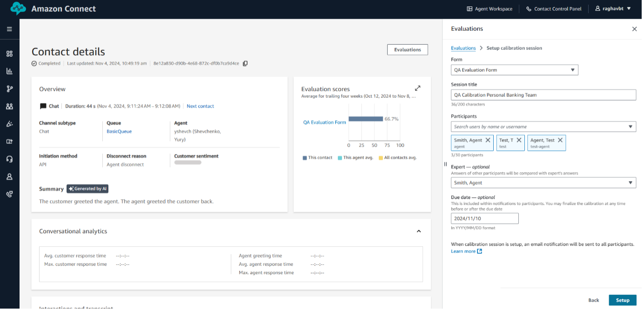Open the raghavbt user menu

click(x=613, y=8)
